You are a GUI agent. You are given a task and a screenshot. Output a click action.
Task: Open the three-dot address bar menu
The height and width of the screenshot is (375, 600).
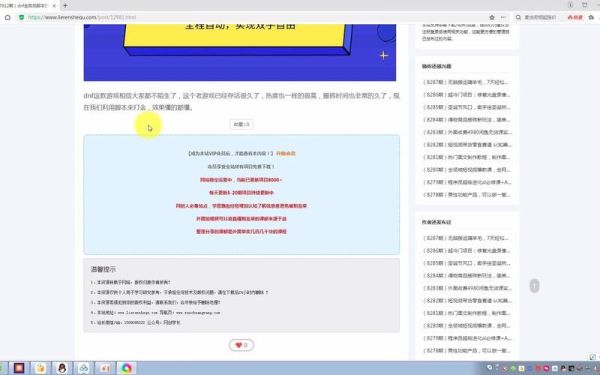pyautogui.click(x=503, y=17)
